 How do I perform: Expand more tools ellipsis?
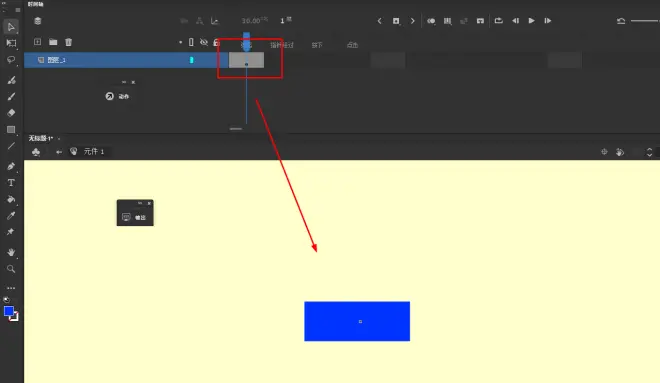[11, 288]
